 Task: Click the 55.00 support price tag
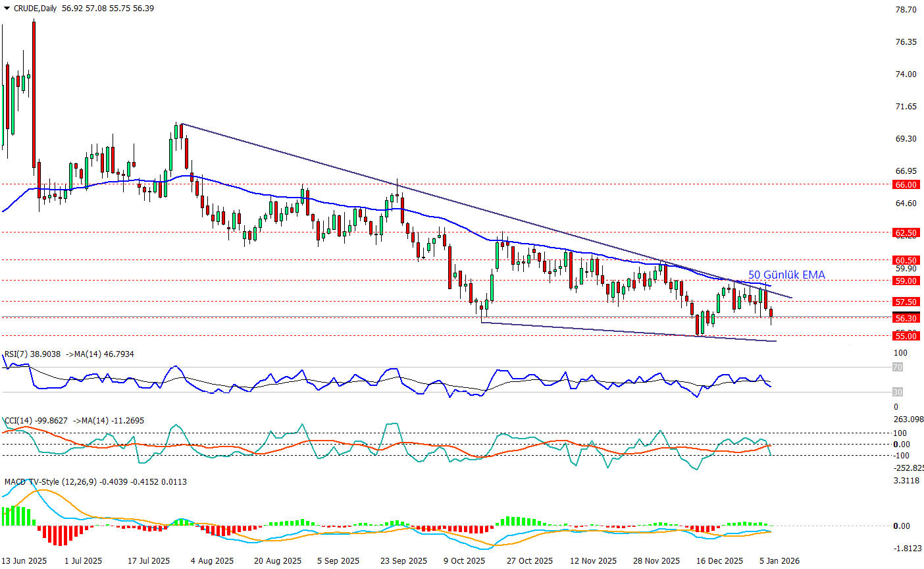[906, 336]
